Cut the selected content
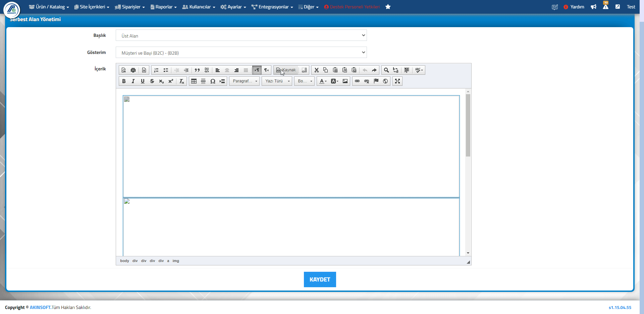The width and height of the screenshot is (644, 314). [316, 70]
